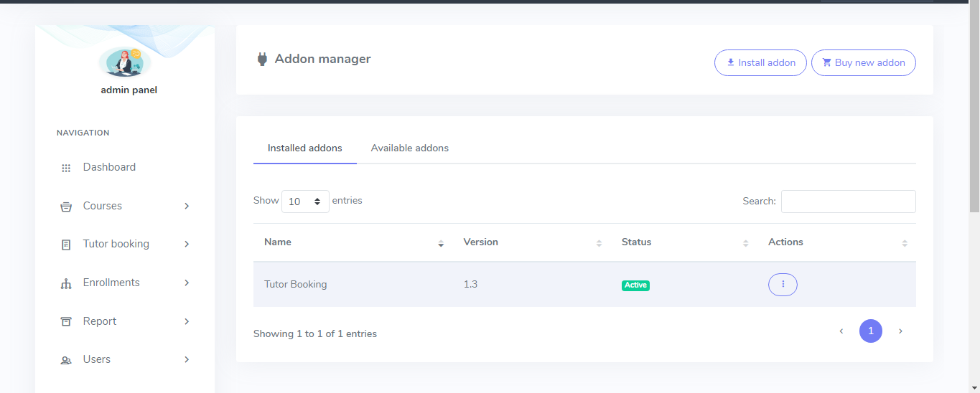Expand the Tutor booking submenu chevron

pos(187,244)
